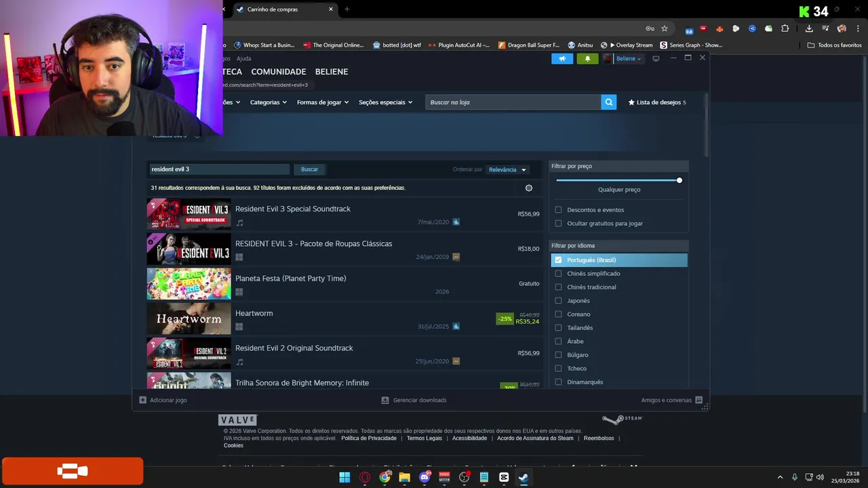The image size is (868, 488).
Task: Open Chrome from the taskbar
Action: (384, 477)
